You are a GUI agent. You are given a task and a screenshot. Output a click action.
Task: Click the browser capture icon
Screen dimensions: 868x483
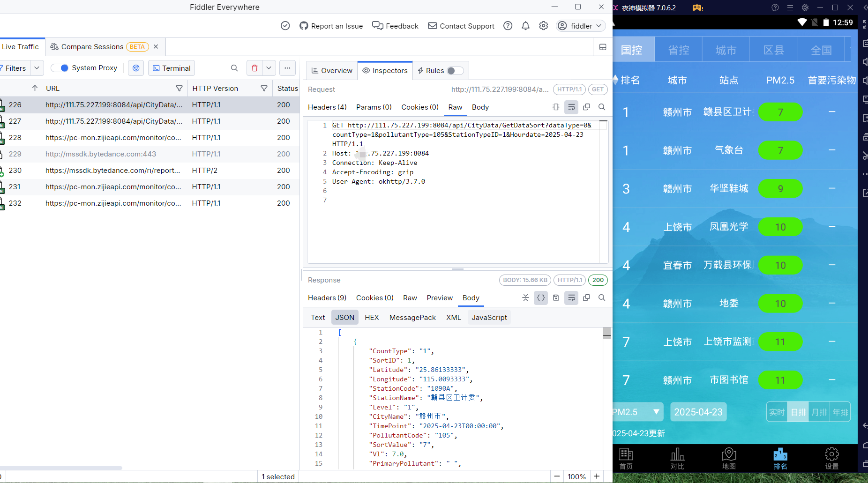pyautogui.click(x=136, y=68)
